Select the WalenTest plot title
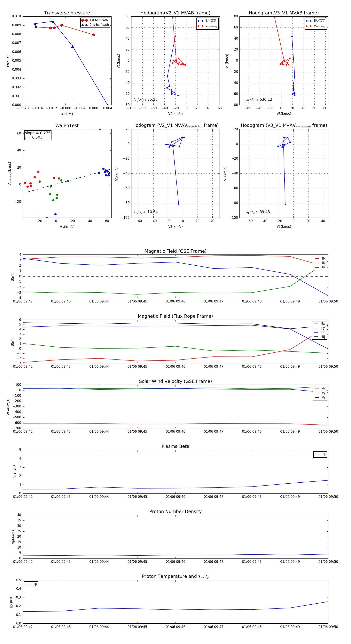Viewport: 351px width, 644px height. tap(67, 125)
